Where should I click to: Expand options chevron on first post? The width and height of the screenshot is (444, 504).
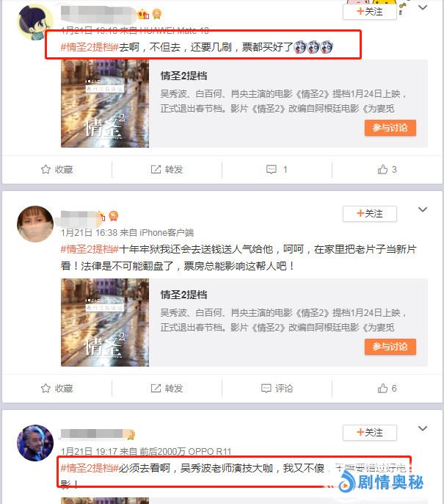(x=423, y=7)
